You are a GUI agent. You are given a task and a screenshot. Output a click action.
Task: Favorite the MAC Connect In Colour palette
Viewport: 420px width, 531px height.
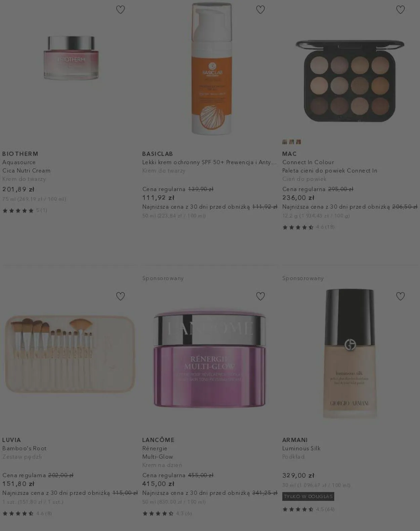[x=400, y=10]
